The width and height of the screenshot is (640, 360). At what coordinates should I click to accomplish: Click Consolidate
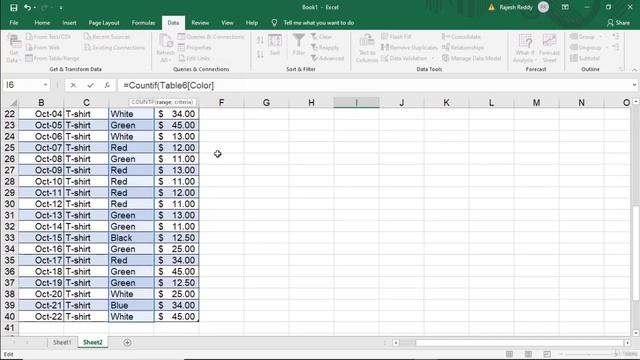pos(461,37)
